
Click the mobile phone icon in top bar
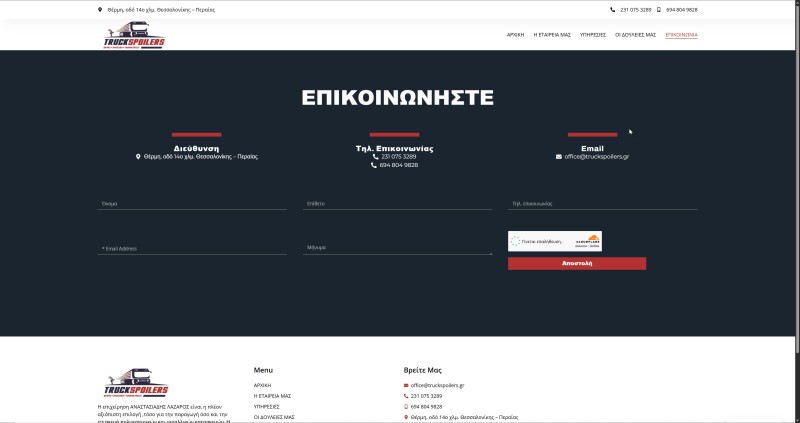[x=659, y=10]
